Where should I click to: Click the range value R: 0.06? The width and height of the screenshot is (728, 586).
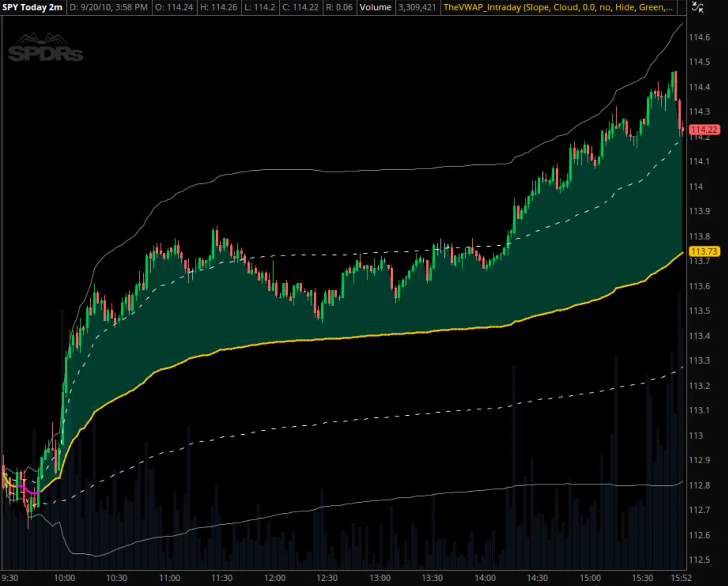coord(339,7)
